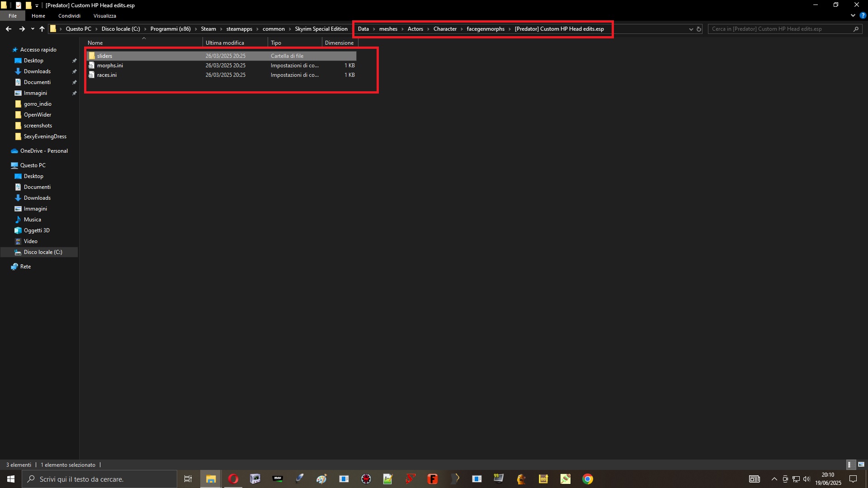The width and height of the screenshot is (868, 488).
Task: Go back to the previous folder
Action: point(9,29)
